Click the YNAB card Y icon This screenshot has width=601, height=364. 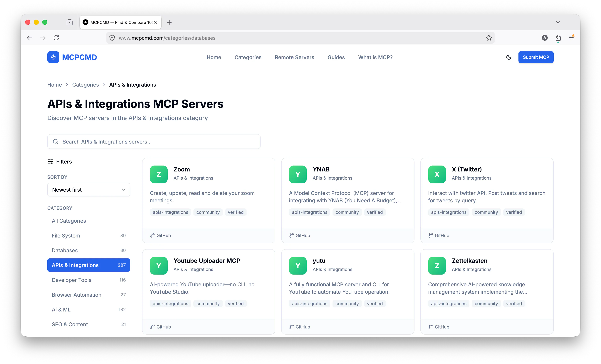(298, 174)
